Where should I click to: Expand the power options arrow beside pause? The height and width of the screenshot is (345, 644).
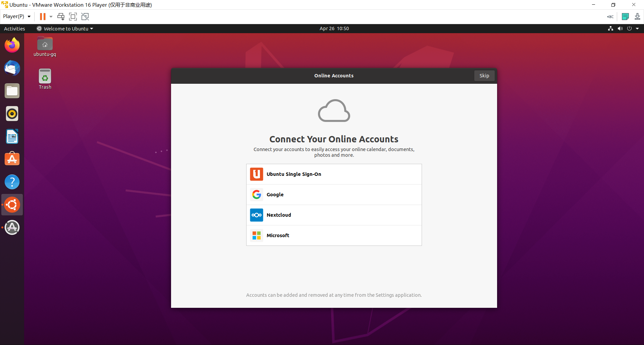point(51,16)
